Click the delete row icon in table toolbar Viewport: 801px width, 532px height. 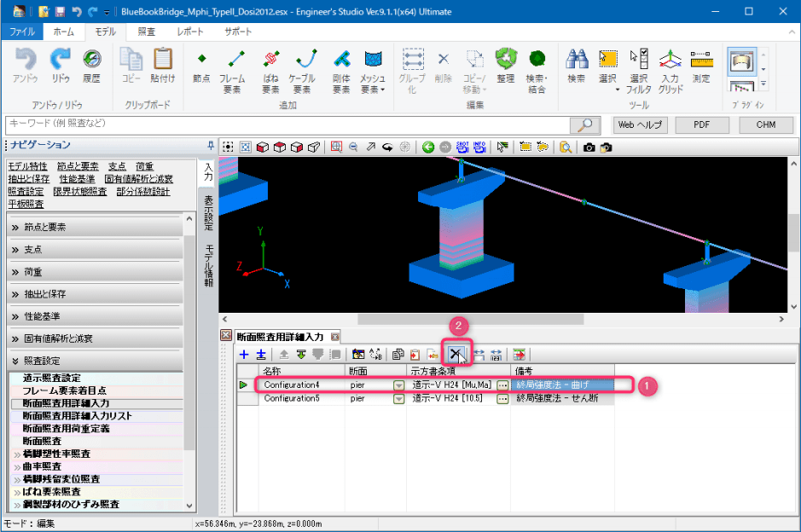click(x=456, y=354)
